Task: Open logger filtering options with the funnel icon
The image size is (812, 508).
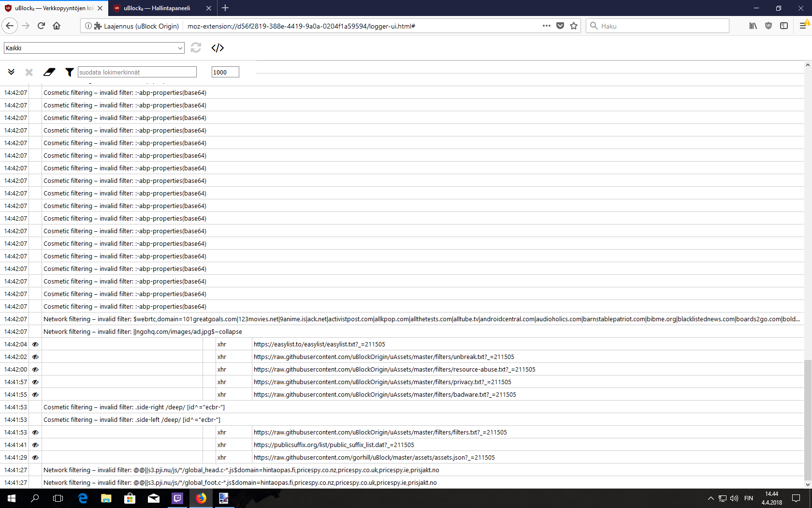Action: point(69,72)
